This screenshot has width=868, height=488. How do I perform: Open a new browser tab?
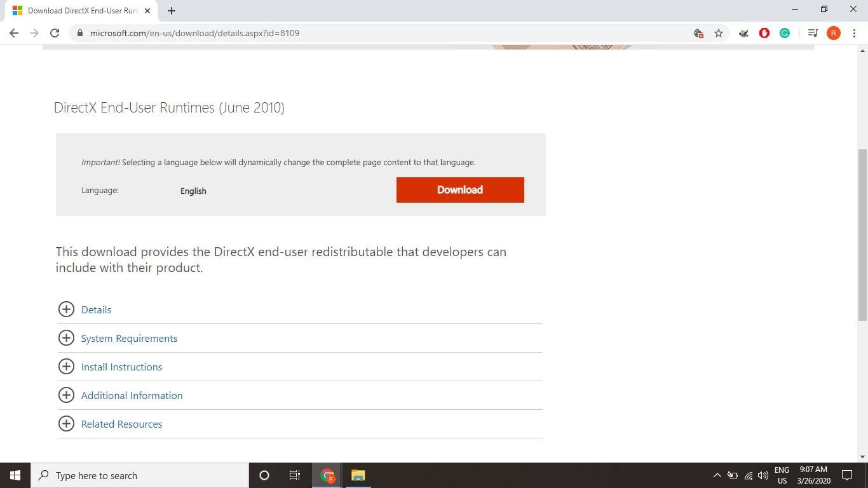pyautogui.click(x=172, y=11)
